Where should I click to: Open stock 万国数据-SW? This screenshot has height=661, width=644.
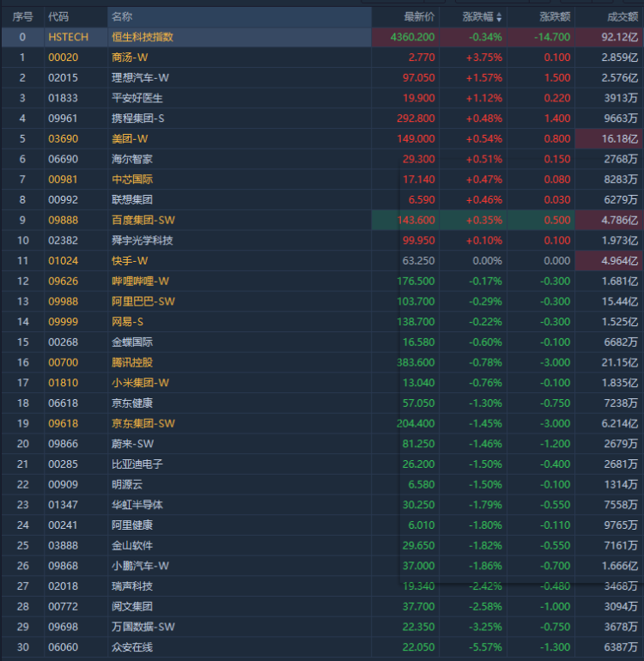pyautogui.click(x=143, y=627)
